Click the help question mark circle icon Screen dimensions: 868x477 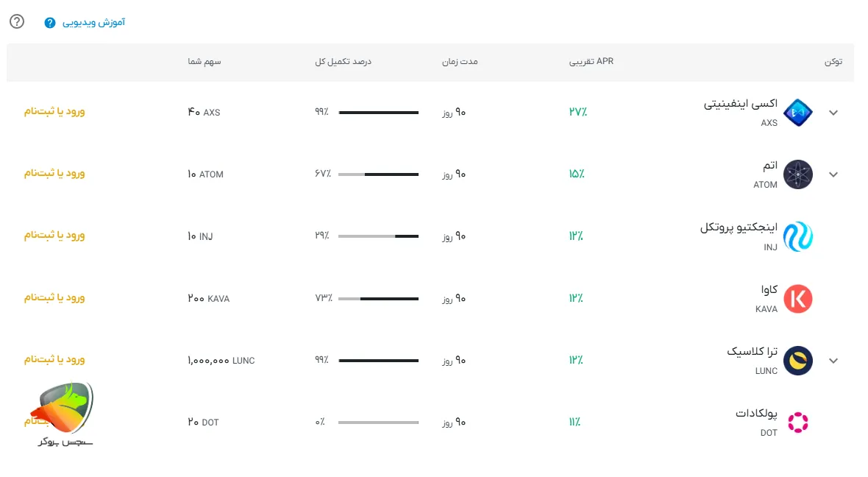[x=17, y=21]
